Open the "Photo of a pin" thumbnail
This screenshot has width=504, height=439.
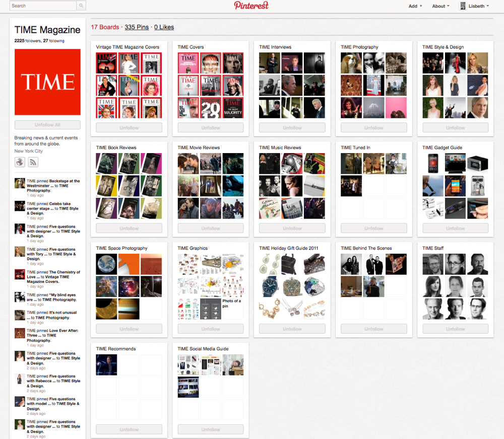(233, 309)
